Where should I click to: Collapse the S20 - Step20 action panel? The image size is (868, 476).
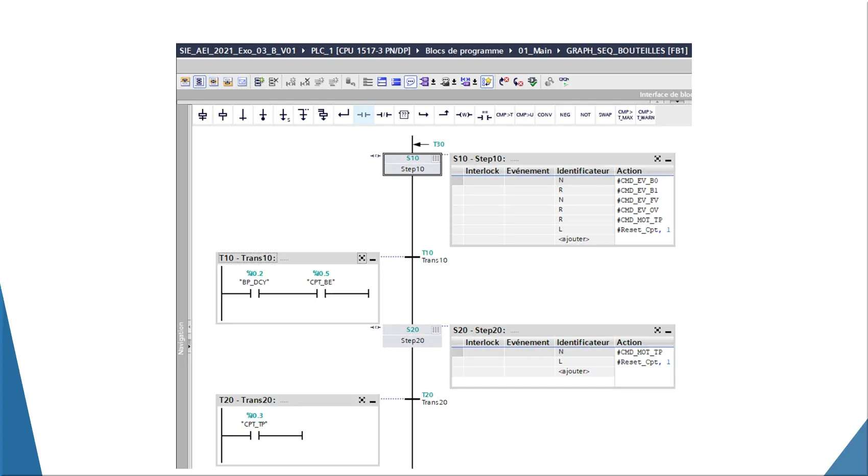pos(668,331)
